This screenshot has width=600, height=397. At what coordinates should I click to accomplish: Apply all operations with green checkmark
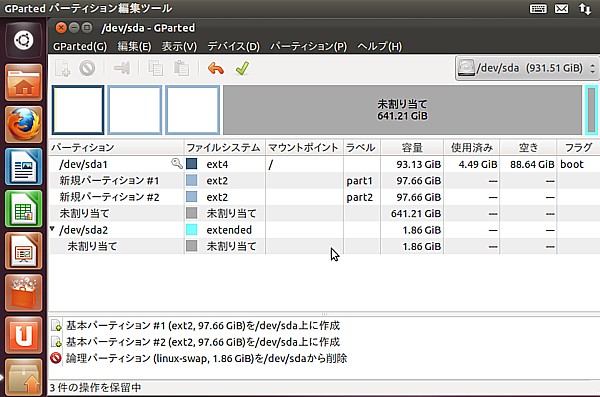coord(242,69)
